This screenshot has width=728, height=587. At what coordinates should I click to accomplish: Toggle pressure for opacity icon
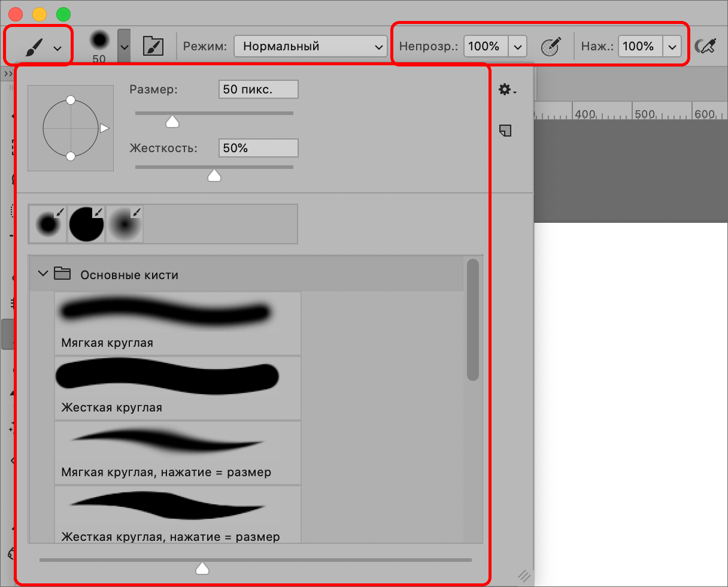click(x=551, y=46)
